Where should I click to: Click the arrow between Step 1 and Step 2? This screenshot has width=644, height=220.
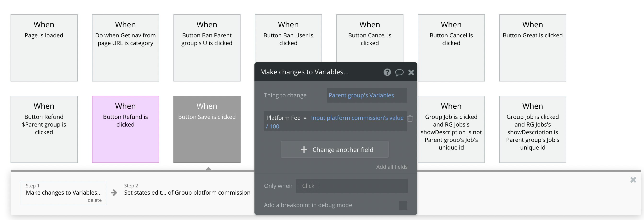click(114, 192)
